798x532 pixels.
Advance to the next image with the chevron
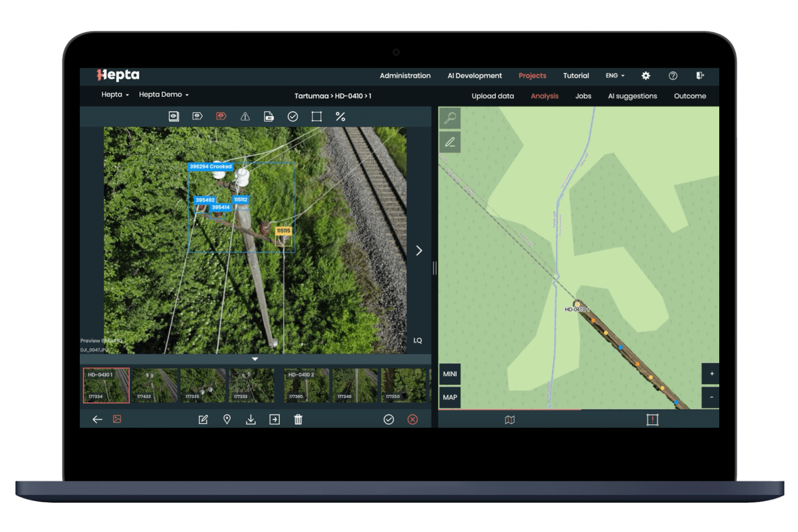419,250
